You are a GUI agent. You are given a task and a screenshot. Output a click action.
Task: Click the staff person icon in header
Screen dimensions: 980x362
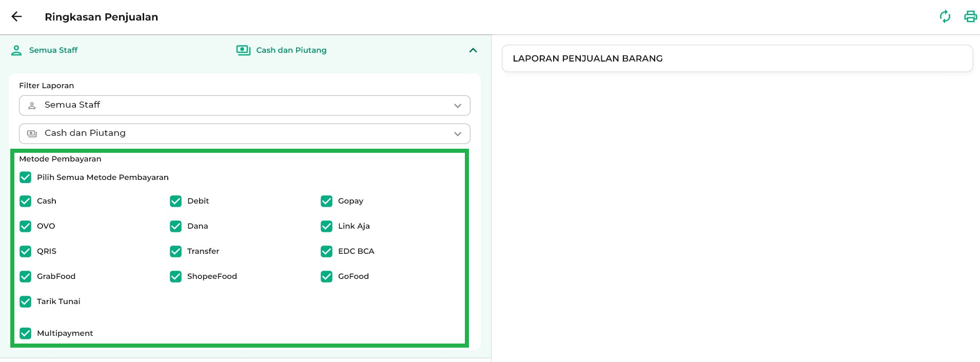(16, 50)
